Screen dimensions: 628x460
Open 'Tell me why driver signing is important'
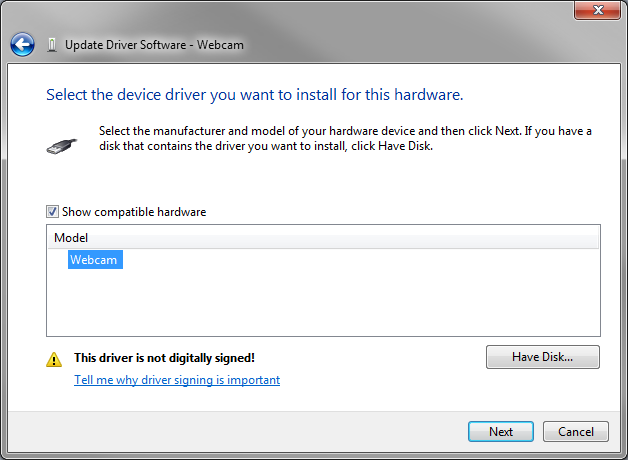177,380
